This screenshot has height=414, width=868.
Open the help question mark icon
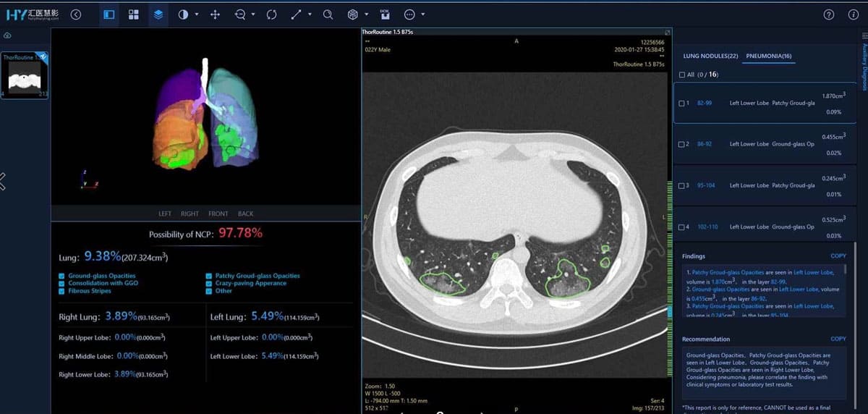(829, 14)
